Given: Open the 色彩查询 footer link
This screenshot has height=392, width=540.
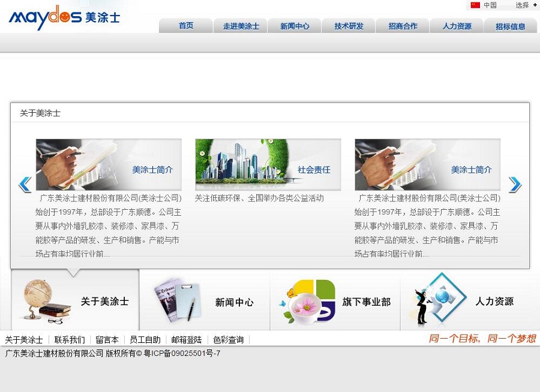Looking at the screenshot, I should [x=228, y=340].
